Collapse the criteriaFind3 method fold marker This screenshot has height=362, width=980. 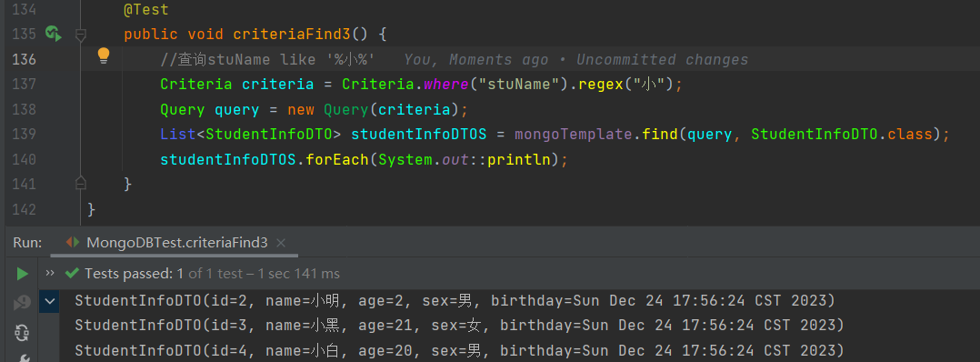tap(80, 35)
